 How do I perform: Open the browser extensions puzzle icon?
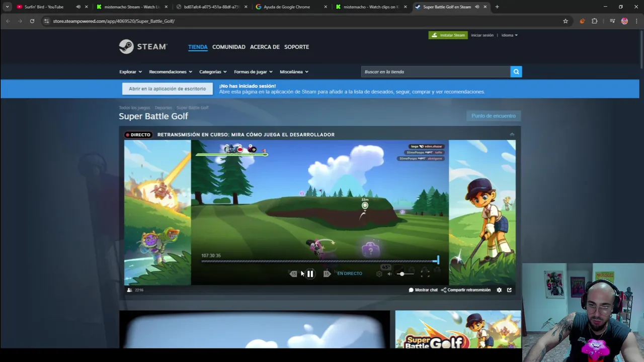click(595, 21)
